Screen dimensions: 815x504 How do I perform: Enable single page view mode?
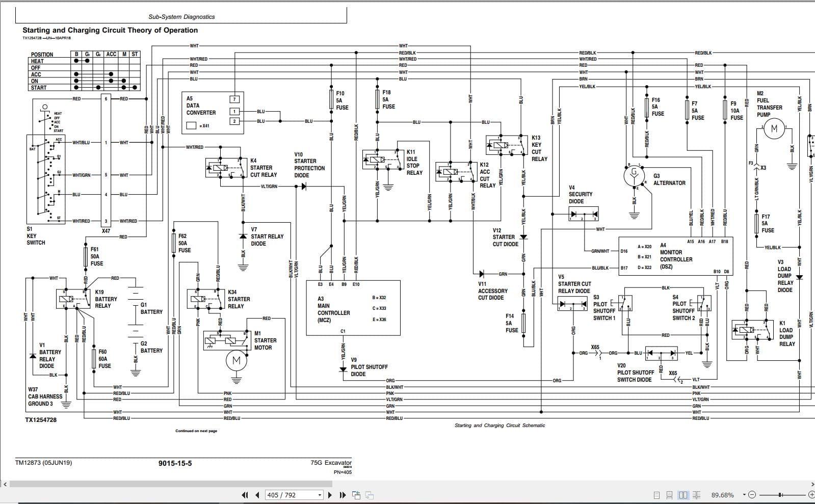[x=657, y=495]
